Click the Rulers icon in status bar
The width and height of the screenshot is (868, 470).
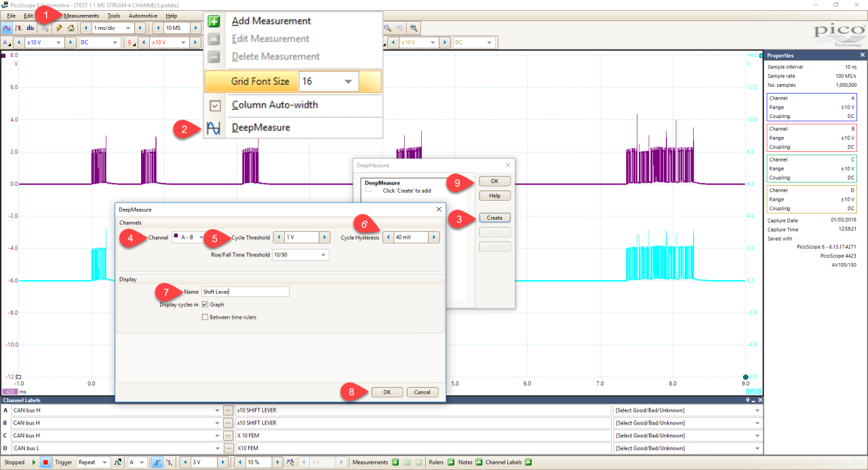point(450,463)
